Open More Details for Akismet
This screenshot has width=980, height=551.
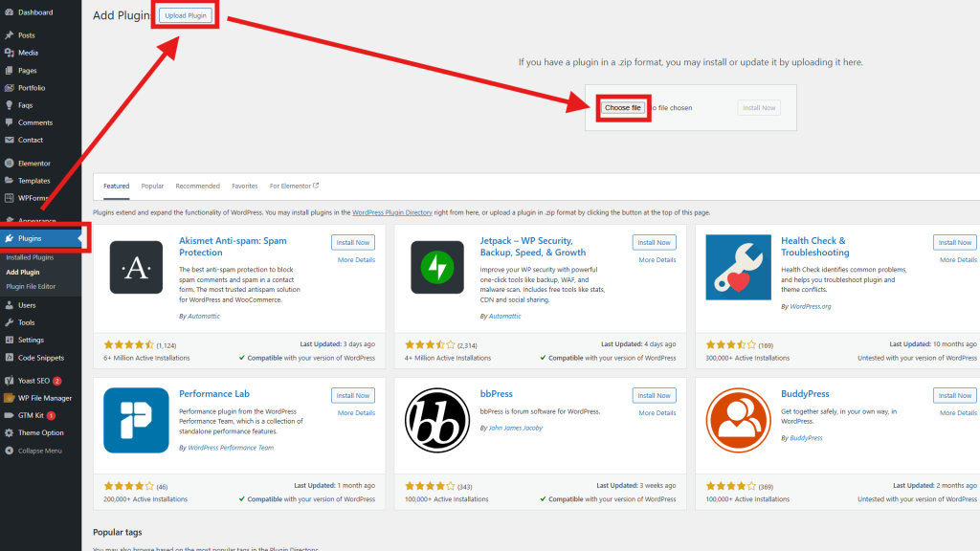[x=356, y=260]
